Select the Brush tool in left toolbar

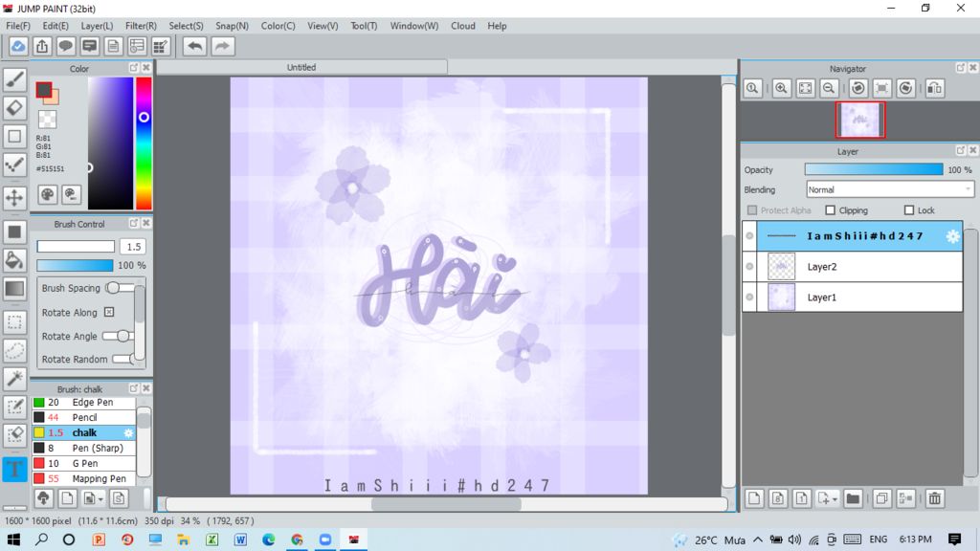click(14, 79)
